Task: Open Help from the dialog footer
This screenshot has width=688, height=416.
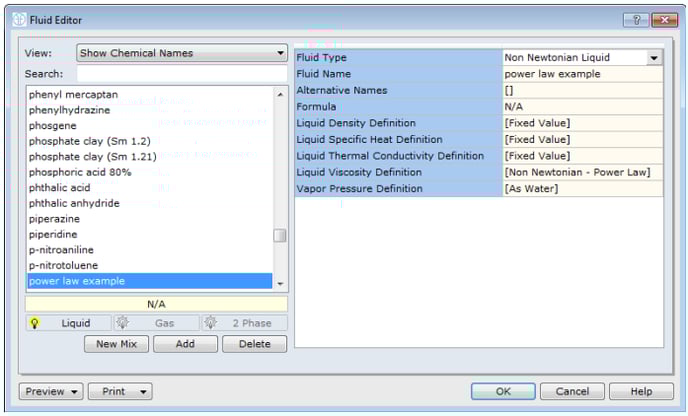Action: (641, 391)
